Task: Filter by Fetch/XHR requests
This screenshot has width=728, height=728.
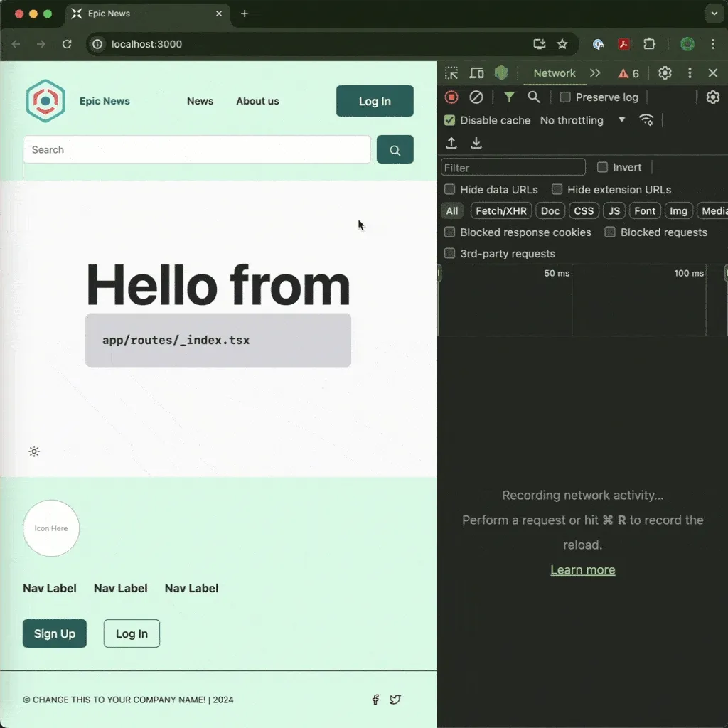Action: click(501, 210)
